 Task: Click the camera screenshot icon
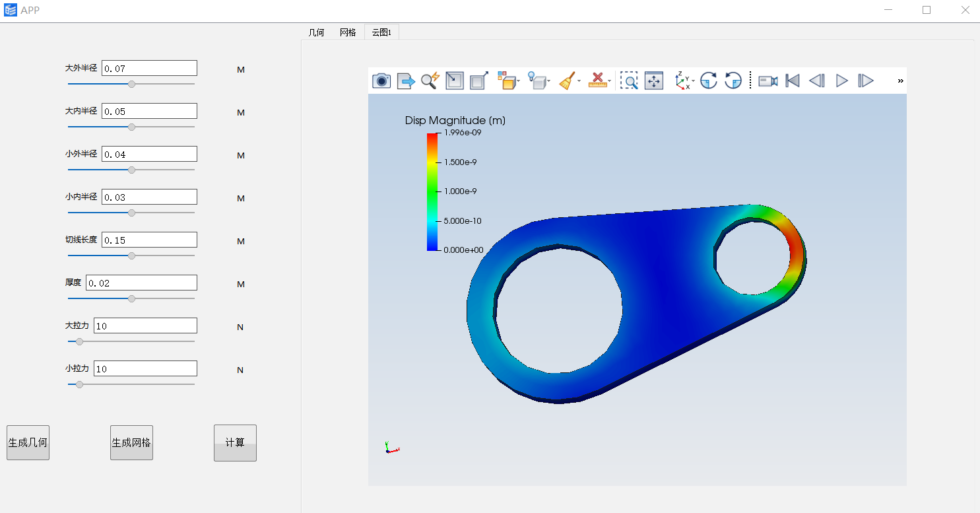click(381, 81)
